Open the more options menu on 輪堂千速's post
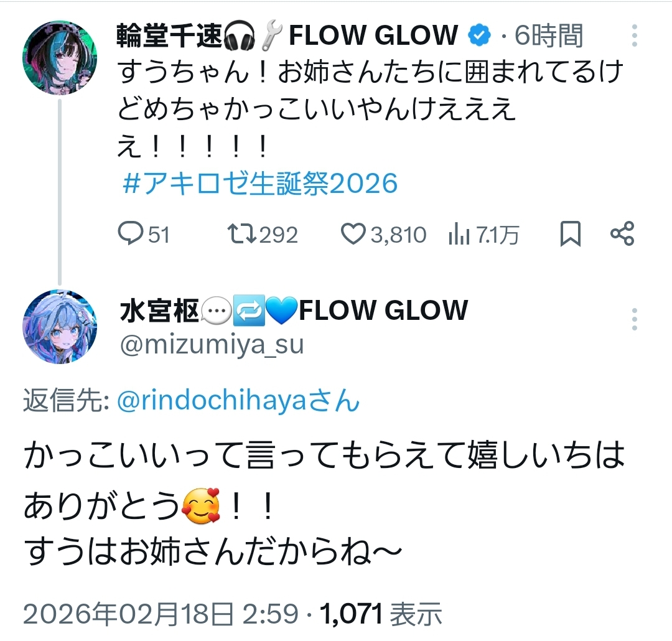The image size is (672, 641). pos(634,36)
